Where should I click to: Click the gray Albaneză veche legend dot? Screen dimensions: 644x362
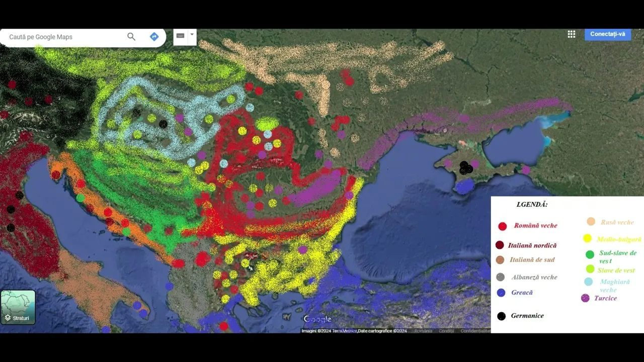tap(500, 277)
